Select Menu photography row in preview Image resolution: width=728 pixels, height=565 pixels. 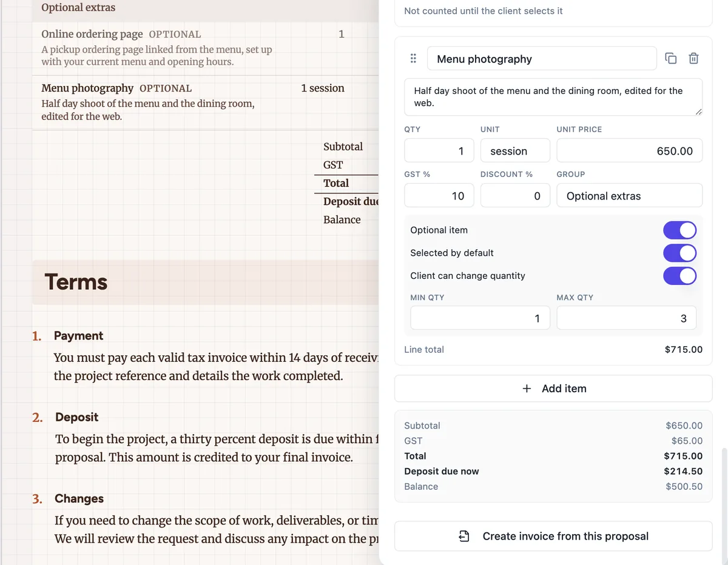[205, 102]
